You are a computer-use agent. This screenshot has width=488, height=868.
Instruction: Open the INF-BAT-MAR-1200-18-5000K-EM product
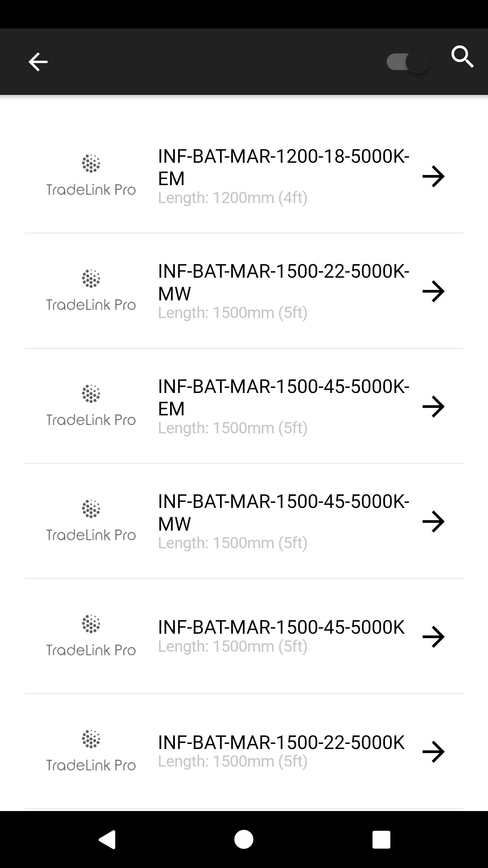pyautogui.click(x=283, y=167)
